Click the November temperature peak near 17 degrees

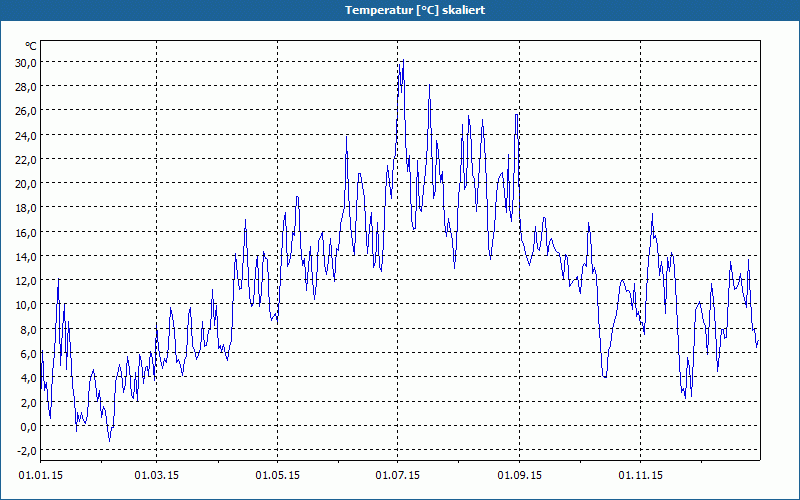652,214
